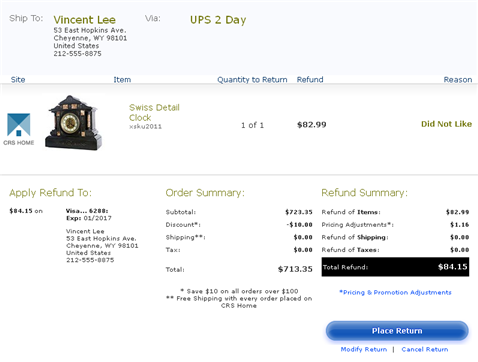Image resolution: width=478 pixels, height=362 pixels.
Task: Click the Order Summary total $713.35
Action: (x=295, y=269)
